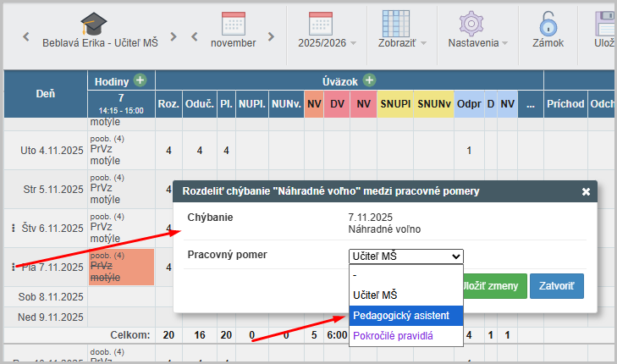Viewport: 617px width, 364px height.
Task: Add new column with Hodiny plus icon
Action: point(140,80)
